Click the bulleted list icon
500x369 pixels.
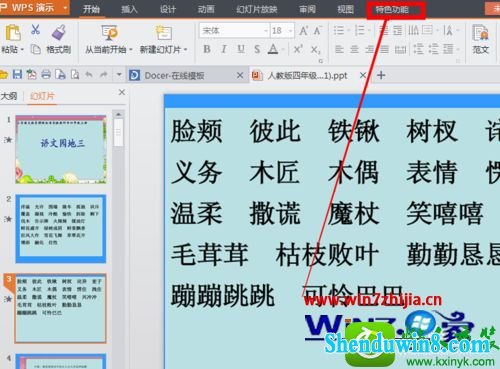[339, 31]
